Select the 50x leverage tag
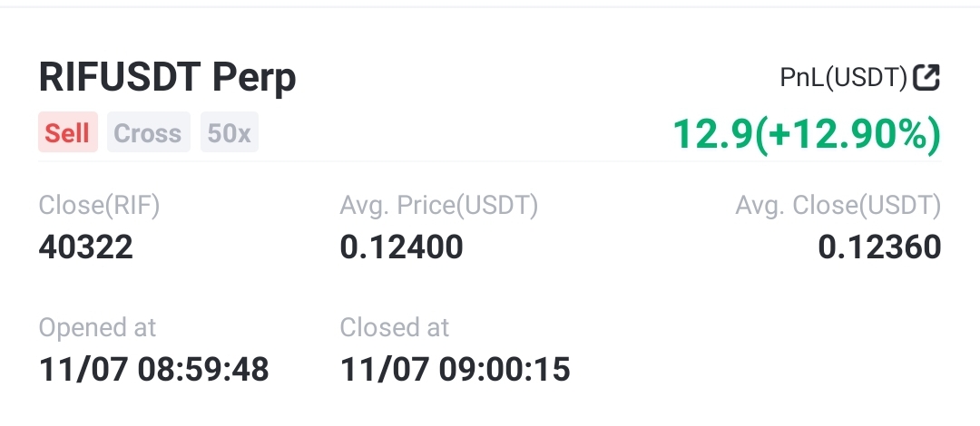The width and height of the screenshot is (980, 426). (x=229, y=133)
